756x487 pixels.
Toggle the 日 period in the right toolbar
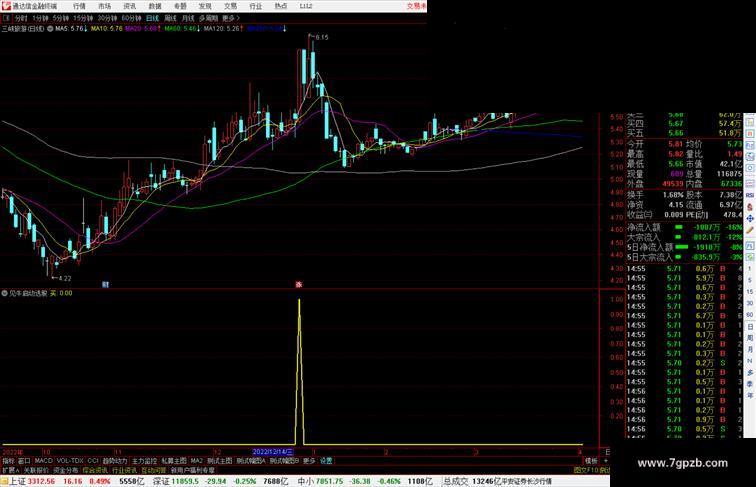point(750,326)
